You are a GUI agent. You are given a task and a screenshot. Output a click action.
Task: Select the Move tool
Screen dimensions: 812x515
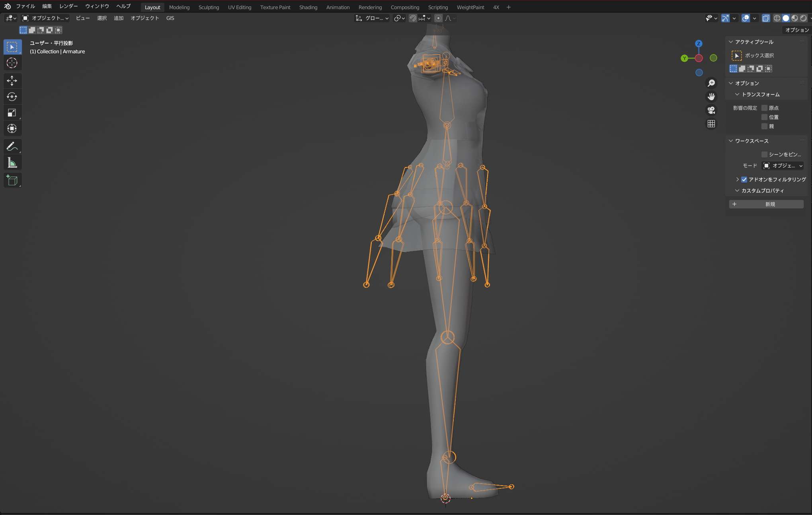click(12, 81)
